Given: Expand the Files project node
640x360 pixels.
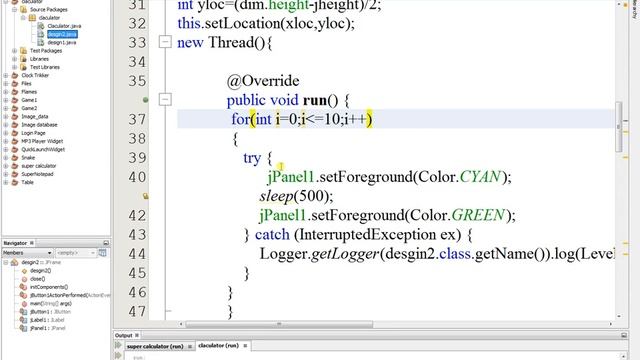Looking at the screenshot, I should pos(6,83).
